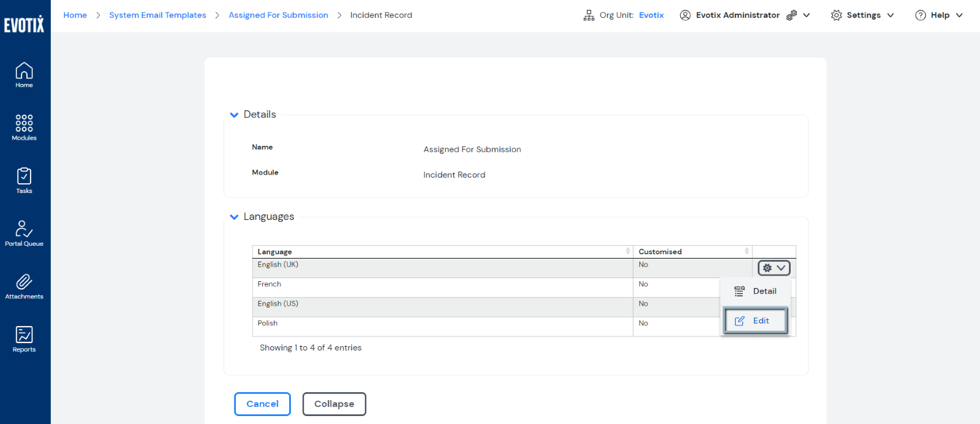Click the Org Unit hierarchy icon
980x424 pixels.
(x=589, y=15)
